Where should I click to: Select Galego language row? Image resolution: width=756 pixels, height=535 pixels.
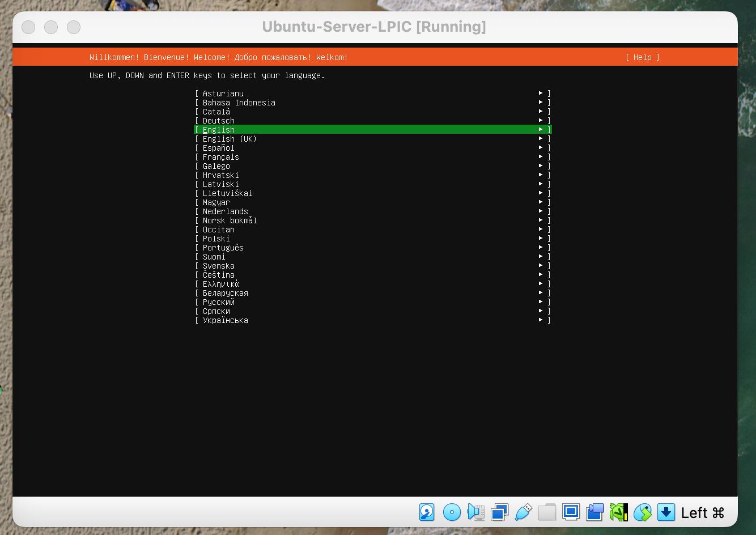coord(372,165)
